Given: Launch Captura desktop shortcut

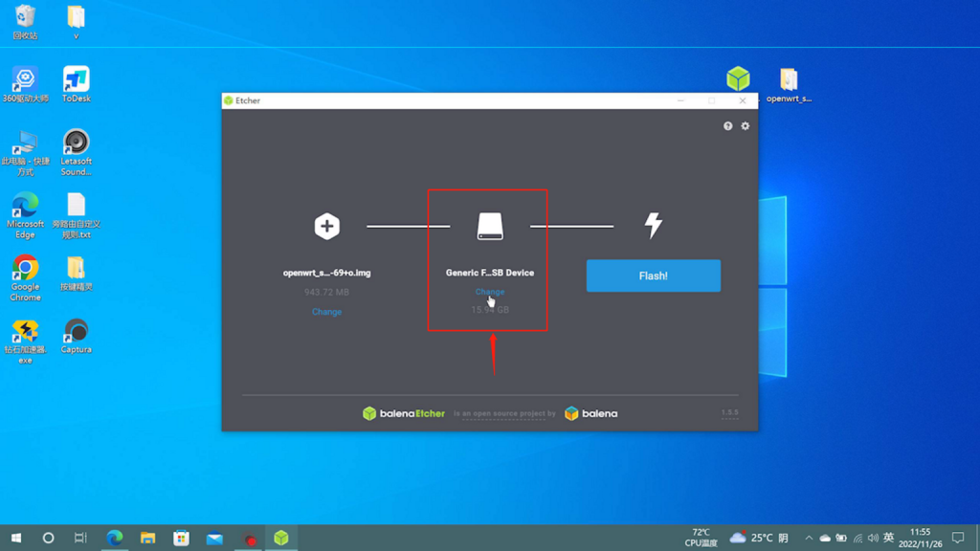Looking at the screenshot, I should 77,336.
